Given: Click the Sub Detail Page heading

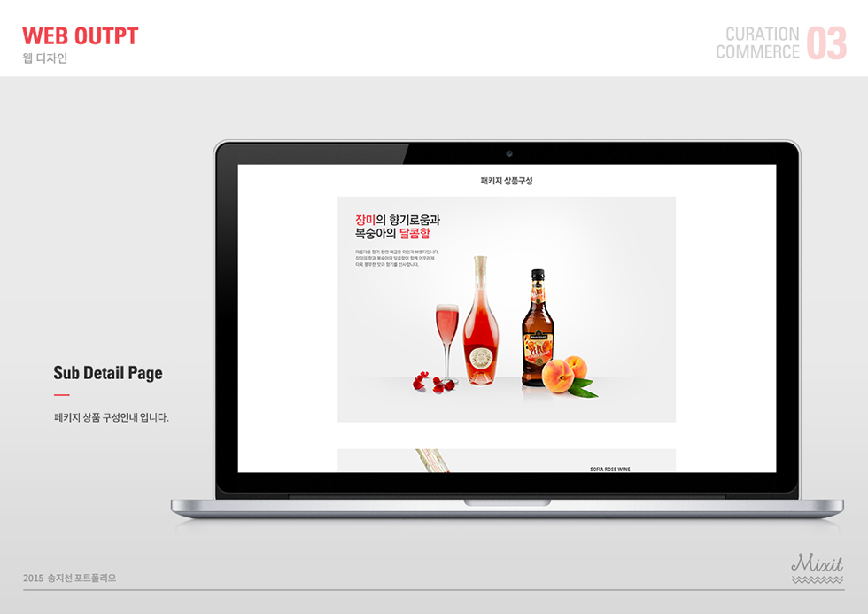Looking at the screenshot, I should point(108,373).
